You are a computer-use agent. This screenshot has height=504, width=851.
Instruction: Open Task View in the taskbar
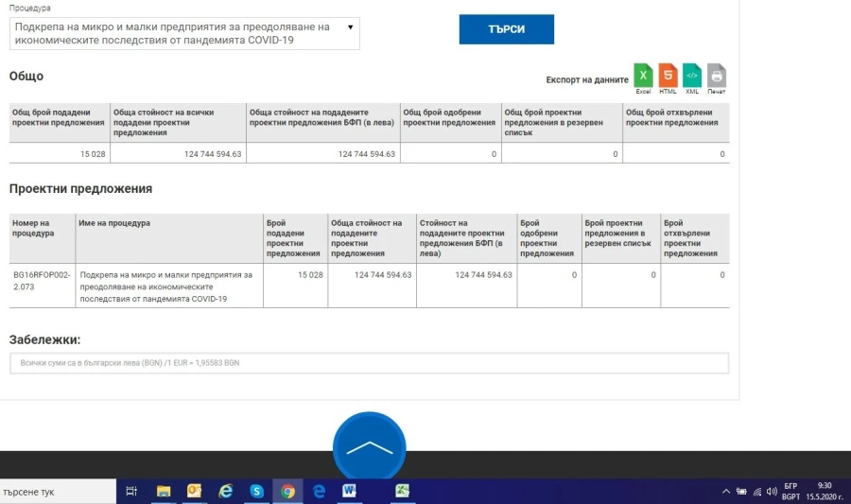[131, 492]
